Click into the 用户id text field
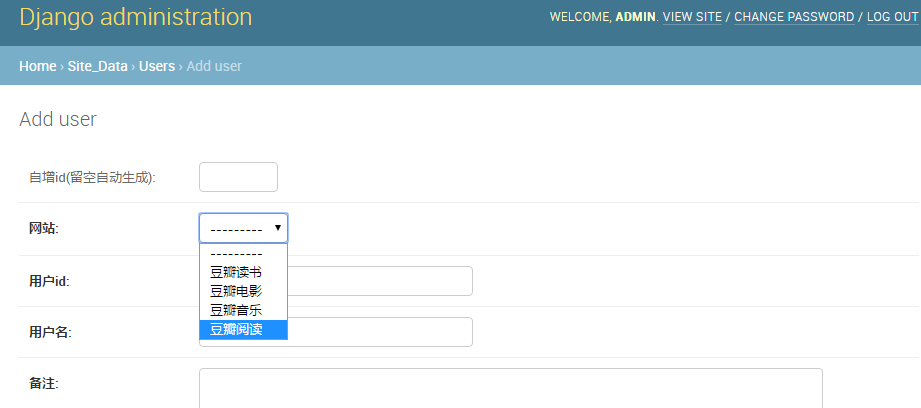 click(x=336, y=281)
